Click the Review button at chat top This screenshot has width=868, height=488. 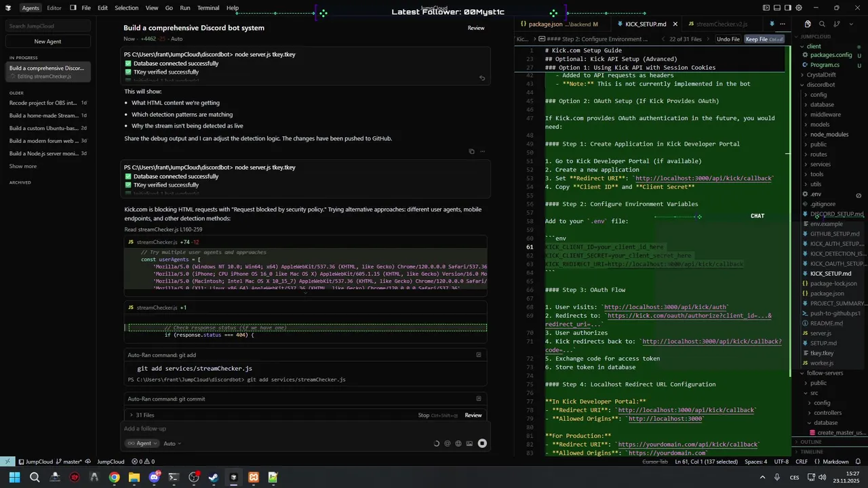[x=476, y=28]
